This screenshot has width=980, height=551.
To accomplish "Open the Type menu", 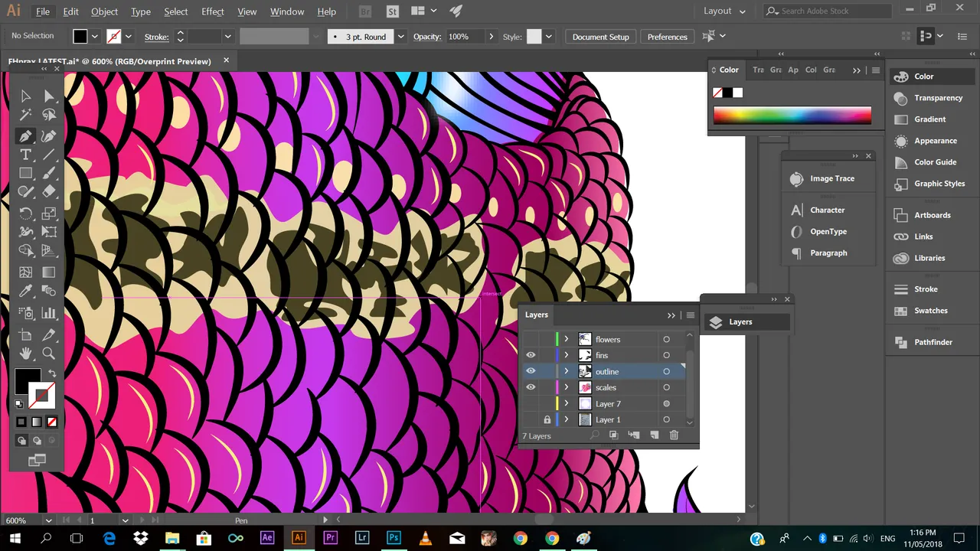I will (x=140, y=11).
